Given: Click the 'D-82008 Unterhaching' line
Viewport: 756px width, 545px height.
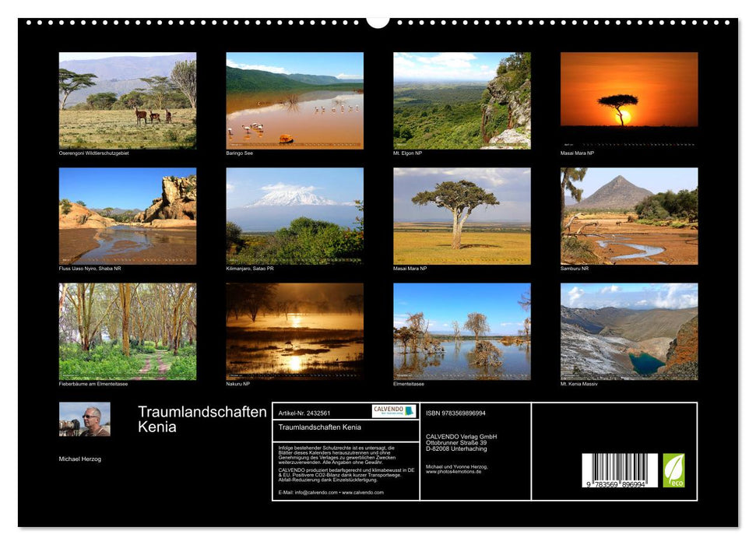Looking at the screenshot, I should tap(456, 449).
